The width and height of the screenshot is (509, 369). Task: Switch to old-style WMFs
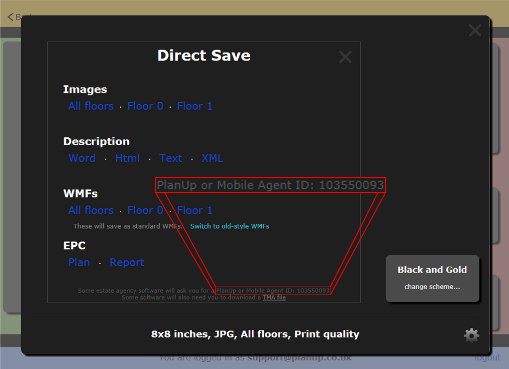coord(230,226)
